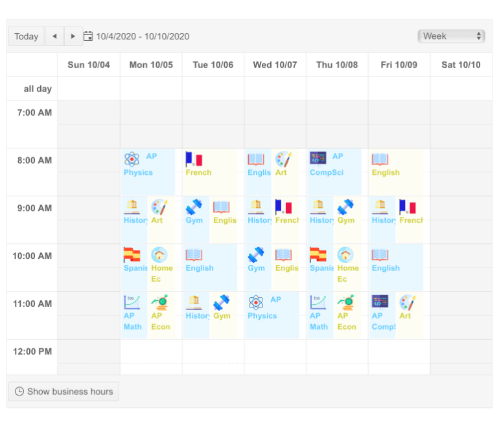The height and width of the screenshot is (448, 499).
Task: Click the French flag icon on Tuesday 8 AM
Action: 194,159
